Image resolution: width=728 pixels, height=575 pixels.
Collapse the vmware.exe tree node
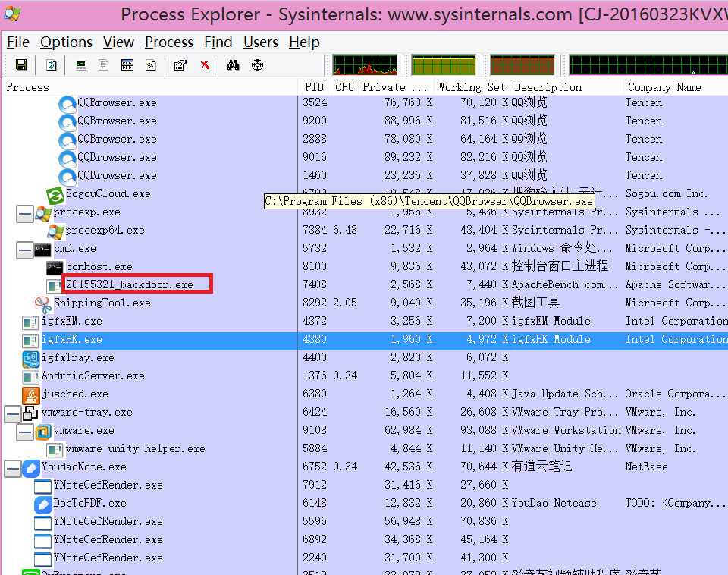pos(24,433)
